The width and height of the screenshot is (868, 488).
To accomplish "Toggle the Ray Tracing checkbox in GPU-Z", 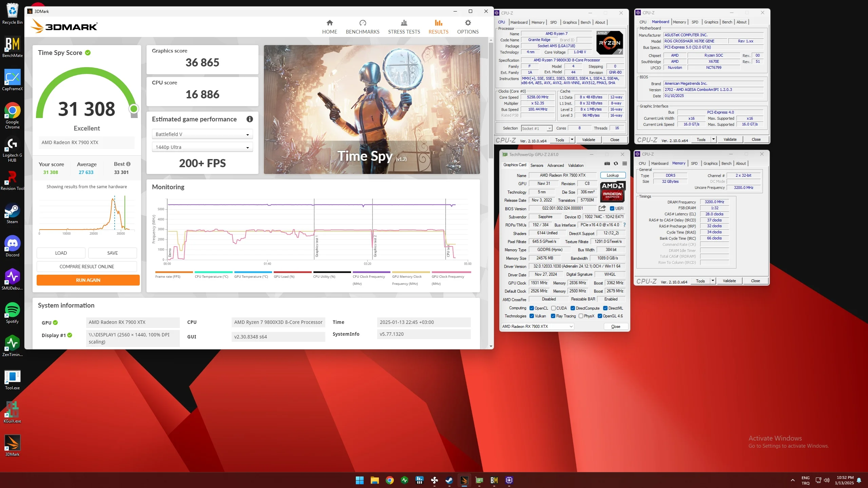I will pyautogui.click(x=553, y=316).
